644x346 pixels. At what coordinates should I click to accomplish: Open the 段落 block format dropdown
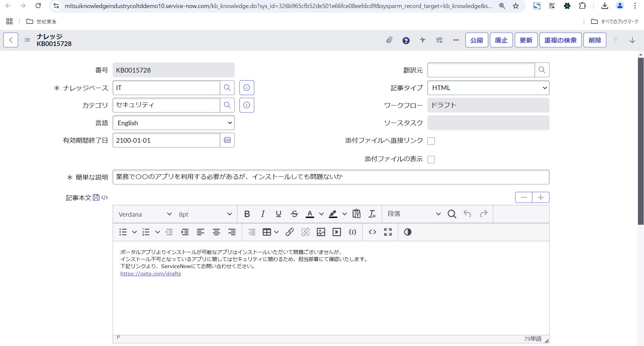click(414, 214)
